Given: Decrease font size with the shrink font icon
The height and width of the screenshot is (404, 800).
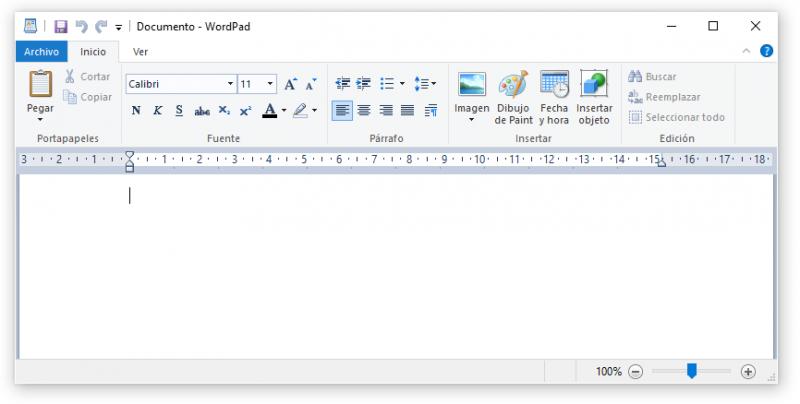Looking at the screenshot, I should [x=311, y=84].
